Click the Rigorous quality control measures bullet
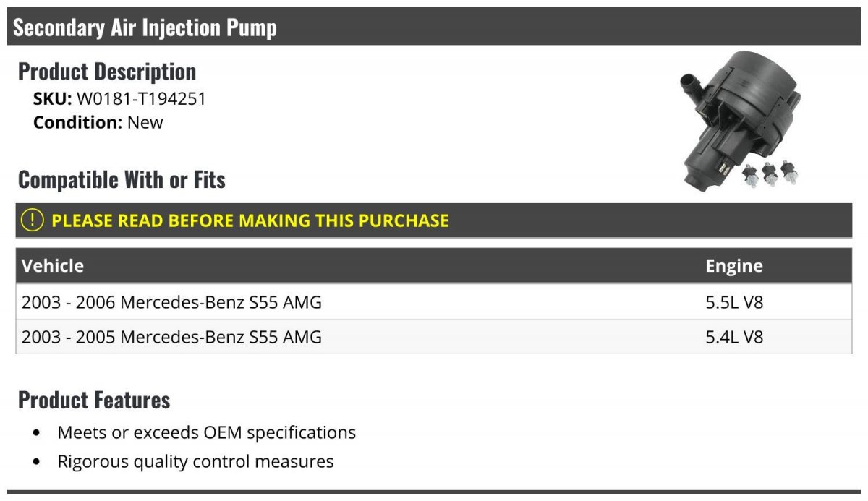This screenshot has width=868, height=501. [x=196, y=461]
